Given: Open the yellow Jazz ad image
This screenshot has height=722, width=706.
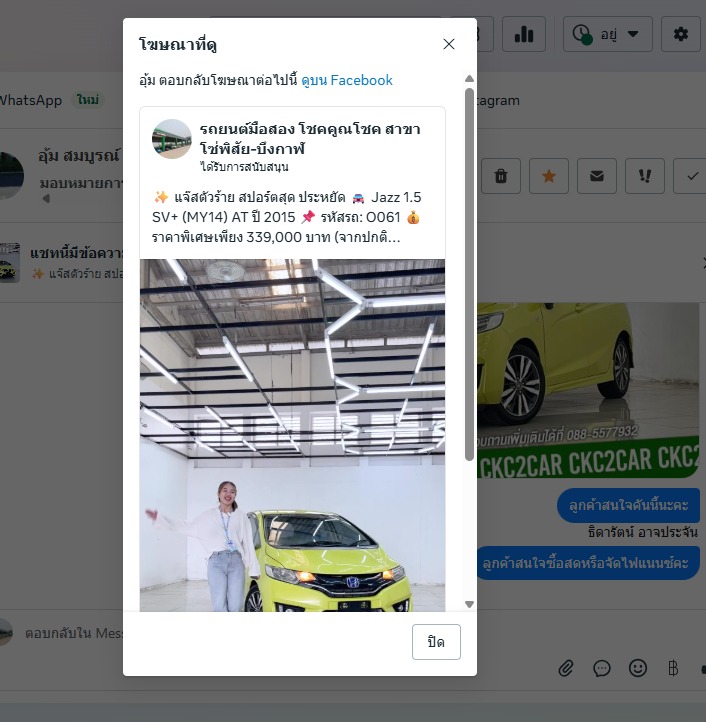Looking at the screenshot, I should (x=292, y=435).
